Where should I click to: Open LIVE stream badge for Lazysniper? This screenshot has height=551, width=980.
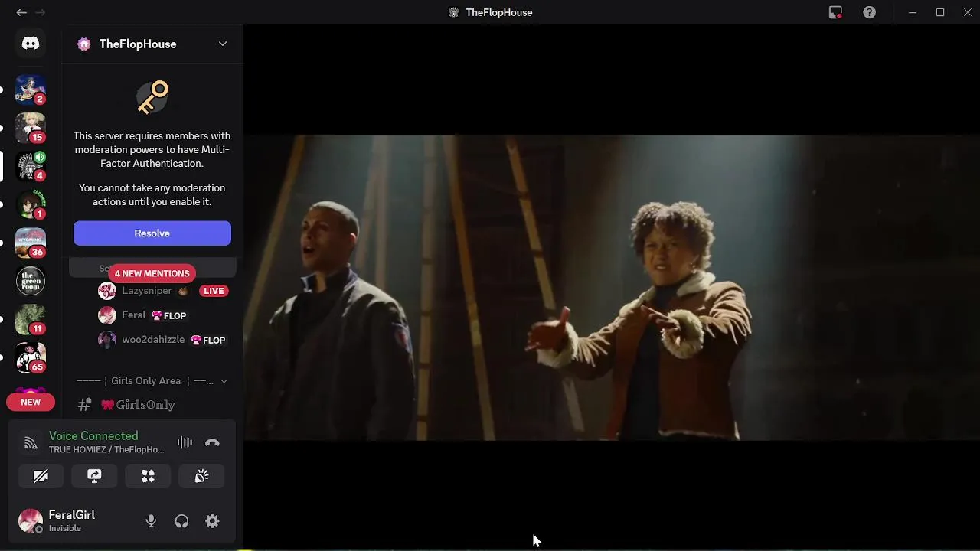tap(214, 291)
